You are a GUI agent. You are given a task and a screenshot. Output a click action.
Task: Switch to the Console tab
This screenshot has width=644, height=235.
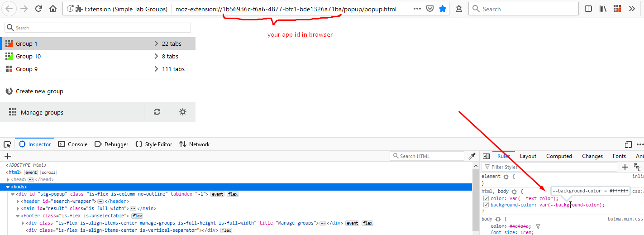coord(73,144)
